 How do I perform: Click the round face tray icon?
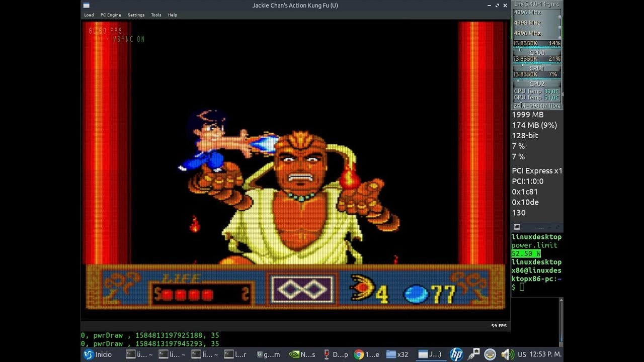point(490,354)
